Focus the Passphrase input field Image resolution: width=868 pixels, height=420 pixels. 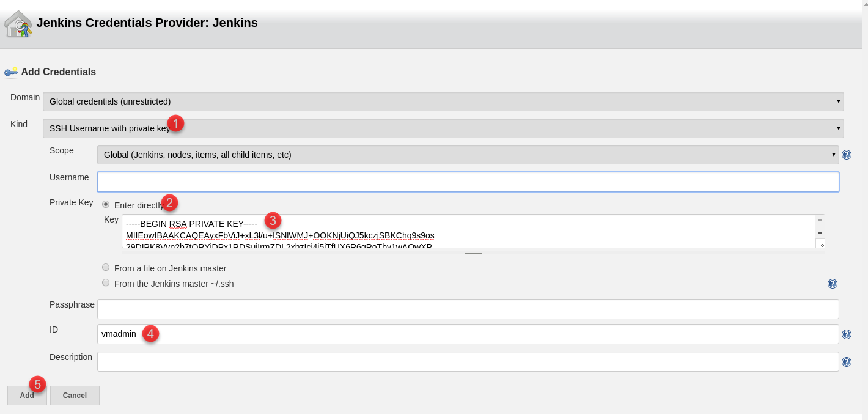[x=468, y=309]
